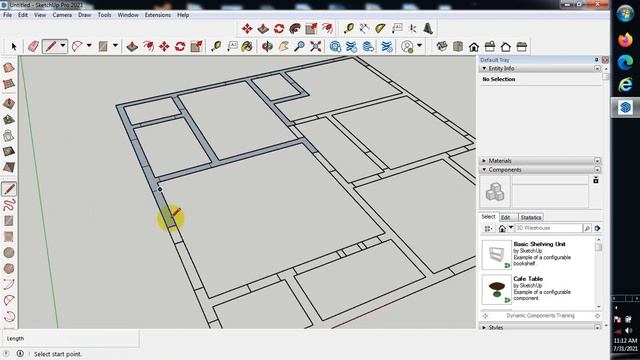
Task: Switch to the components Select tab
Action: tap(488, 217)
